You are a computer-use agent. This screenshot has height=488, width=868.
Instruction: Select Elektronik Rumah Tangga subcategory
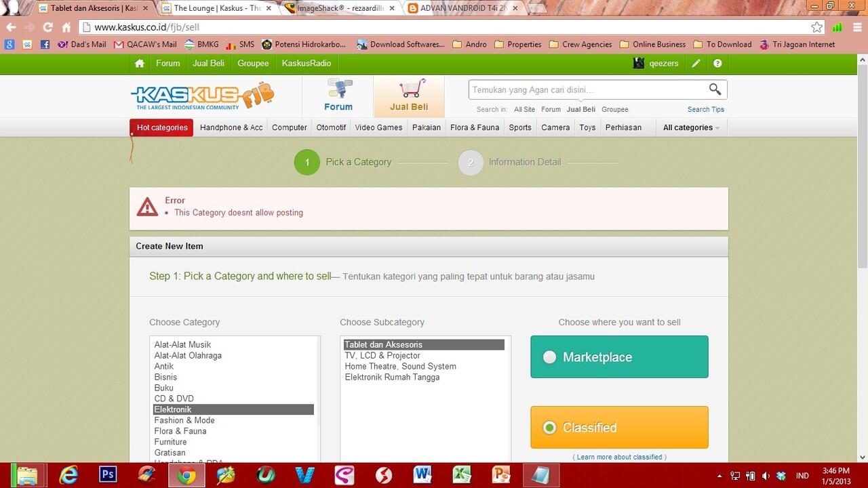[392, 377]
